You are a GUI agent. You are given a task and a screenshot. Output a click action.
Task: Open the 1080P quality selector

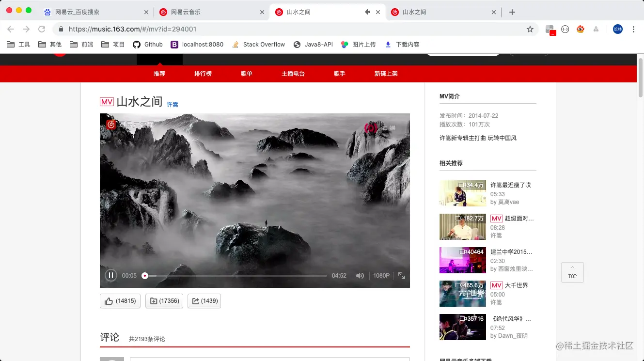pos(381,276)
